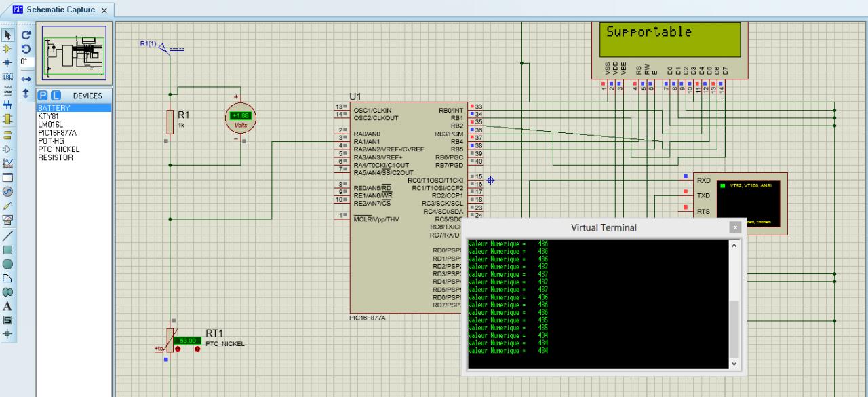Flip the part with X-Mirror icon
Viewport: 868px width, 397px height.
point(26,79)
